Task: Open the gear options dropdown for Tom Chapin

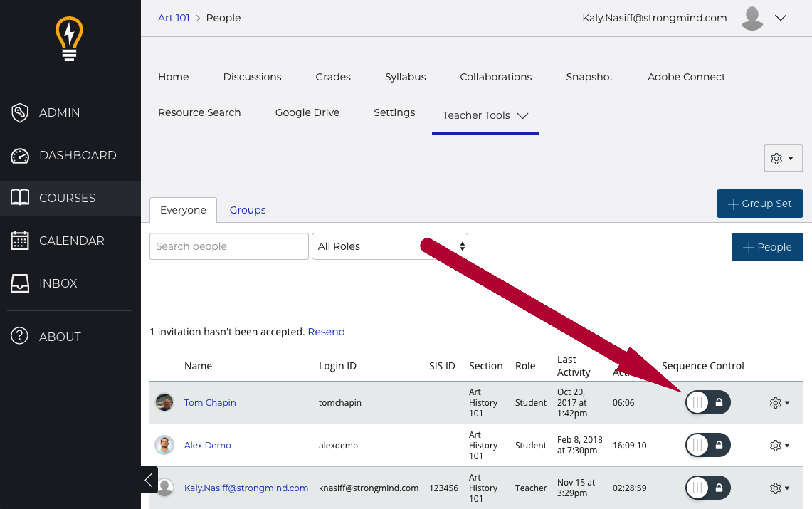Action: tap(779, 403)
